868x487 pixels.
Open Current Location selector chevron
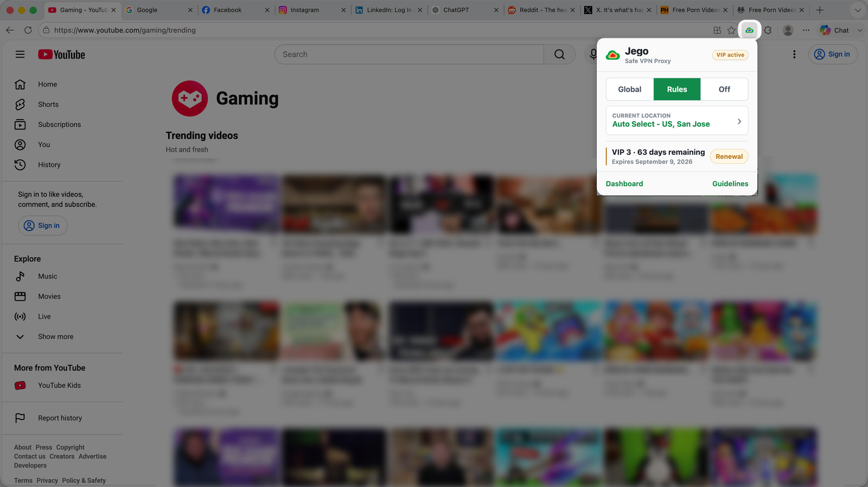coord(739,122)
